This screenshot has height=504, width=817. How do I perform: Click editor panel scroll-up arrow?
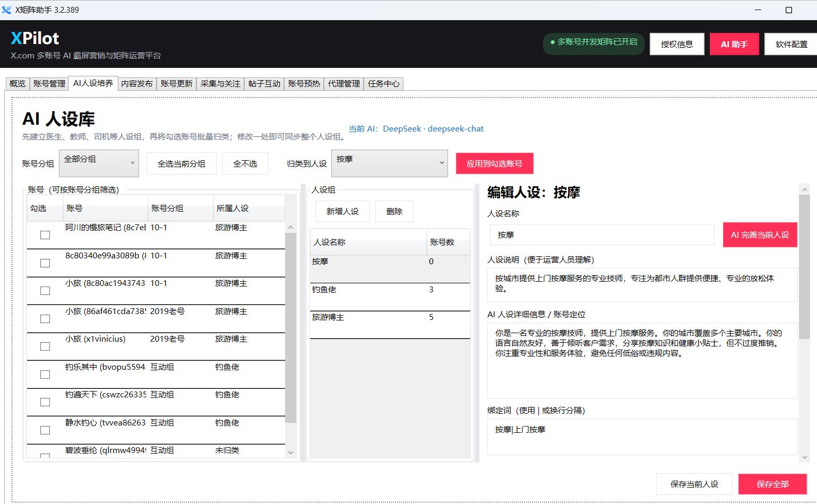[805, 189]
